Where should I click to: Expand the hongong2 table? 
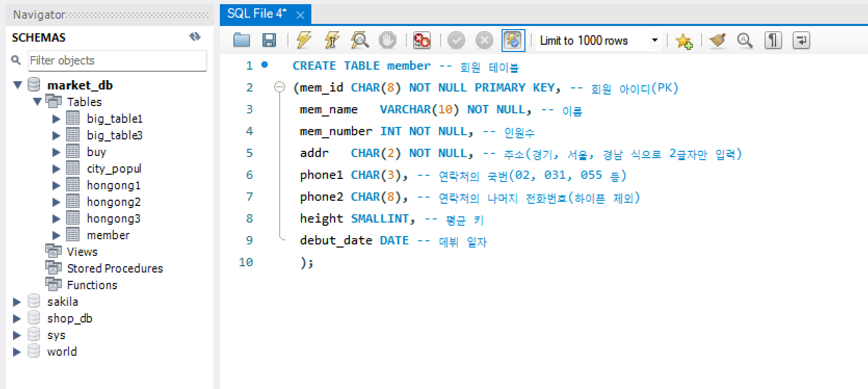(57, 202)
